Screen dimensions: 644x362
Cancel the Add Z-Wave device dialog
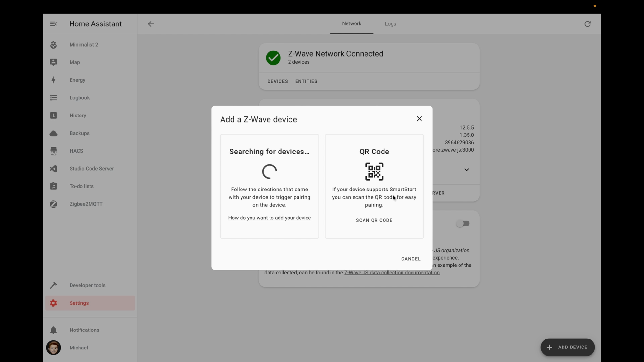(411, 259)
